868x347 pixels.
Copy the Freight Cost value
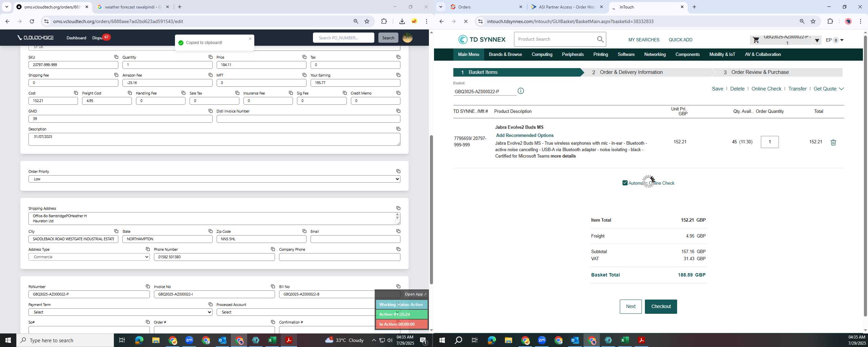coord(130,93)
